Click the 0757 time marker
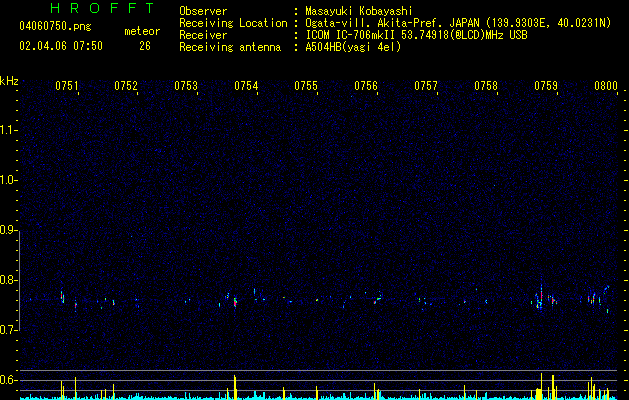Viewport: 629px width, 400px height. point(426,86)
